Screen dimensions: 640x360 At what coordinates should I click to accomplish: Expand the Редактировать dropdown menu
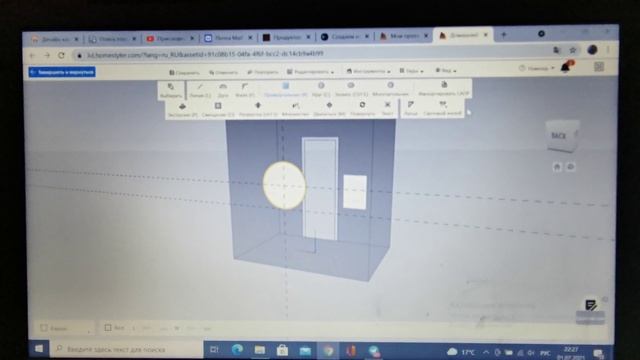pos(310,72)
